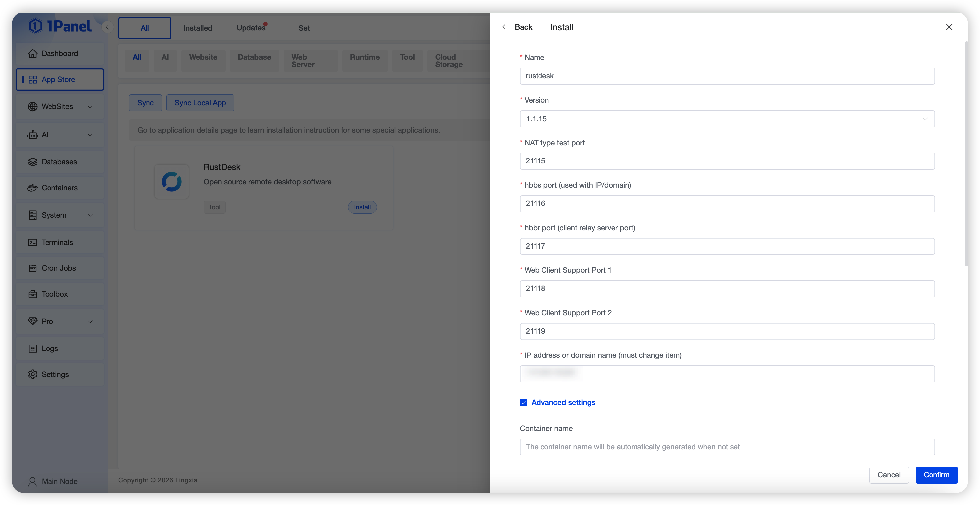Open the Version 1.1.15 dropdown

click(727, 119)
